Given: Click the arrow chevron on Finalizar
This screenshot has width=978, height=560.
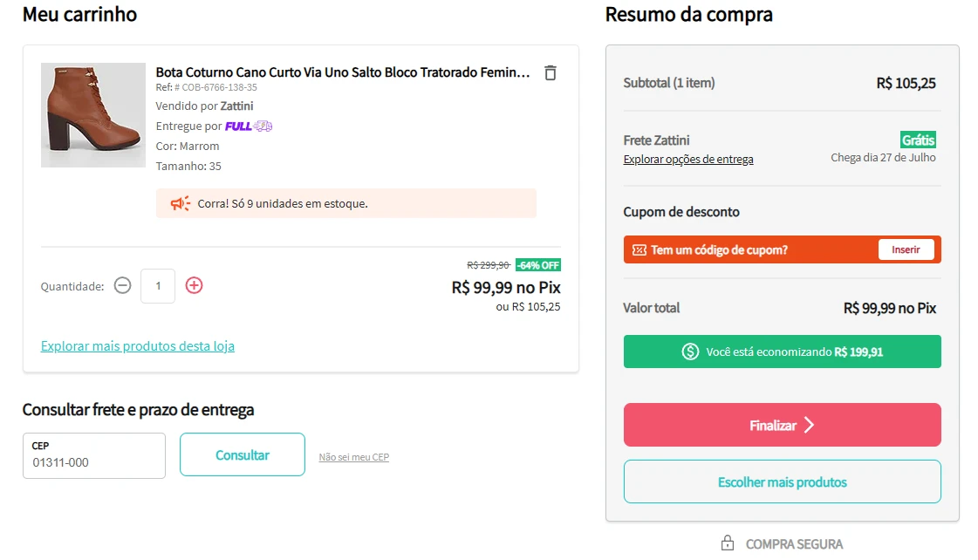Looking at the screenshot, I should pos(810,426).
